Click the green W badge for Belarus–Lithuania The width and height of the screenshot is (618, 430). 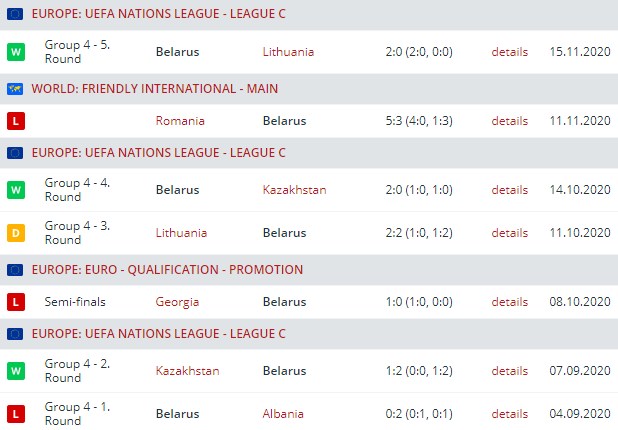point(16,51)
